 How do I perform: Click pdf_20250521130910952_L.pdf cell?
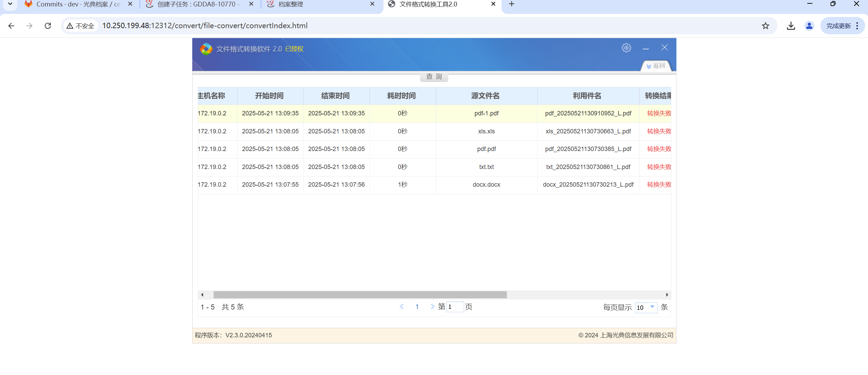588,113
